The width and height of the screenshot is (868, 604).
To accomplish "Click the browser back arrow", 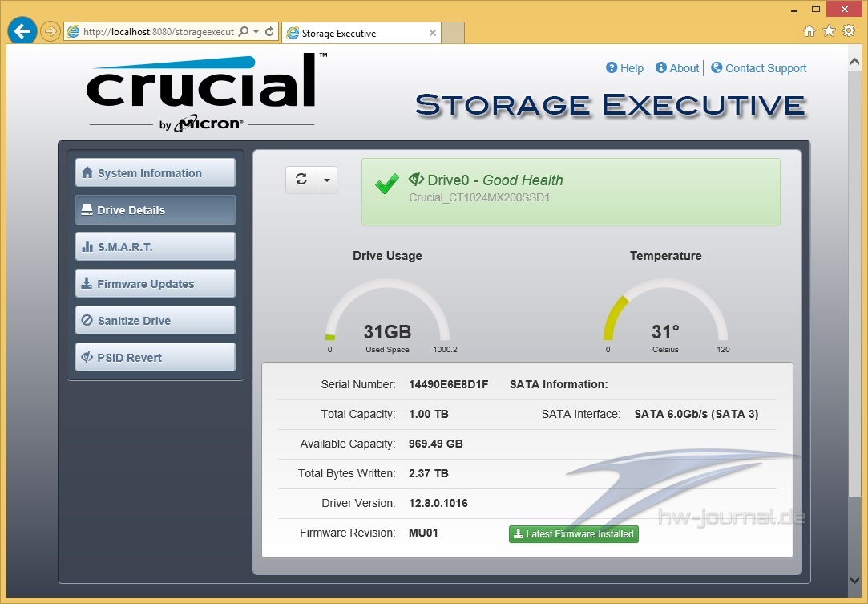I will pyautogui.click(x=22, y=31).
